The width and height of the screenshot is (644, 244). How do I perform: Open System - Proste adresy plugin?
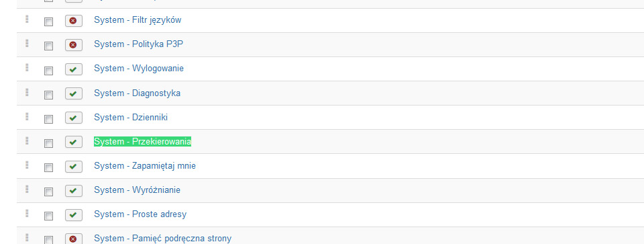tap(140, 214)
